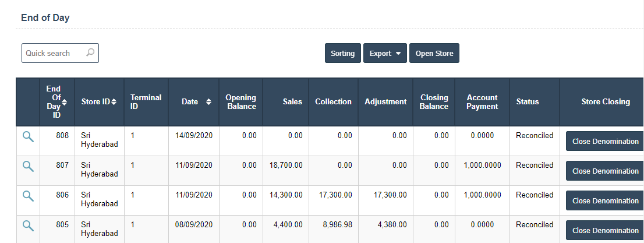Click Close Denomination in row 805

tap(605, 231)
